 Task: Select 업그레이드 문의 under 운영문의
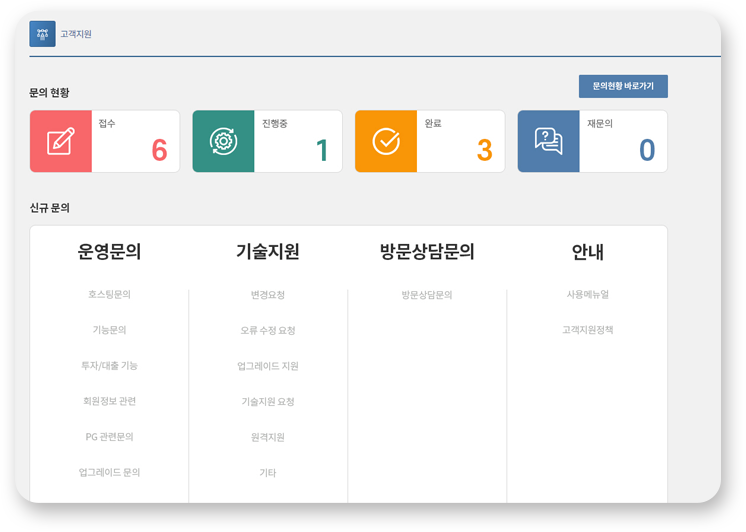[x=109, y=472]
